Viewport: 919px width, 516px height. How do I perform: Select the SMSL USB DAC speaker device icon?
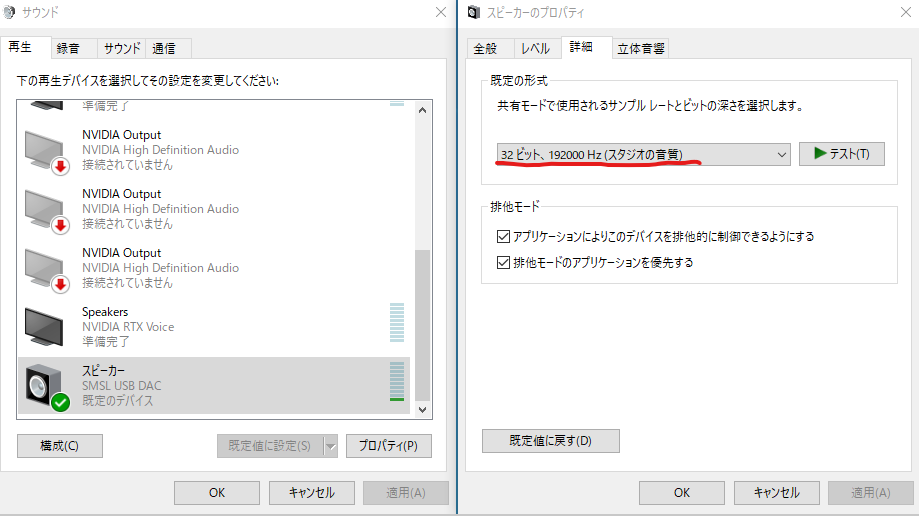point(47,386)
